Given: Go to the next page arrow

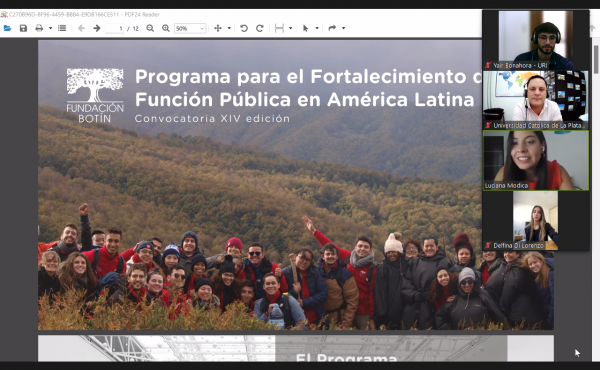Looking at the screenshot, I should [x=97, y=28].
